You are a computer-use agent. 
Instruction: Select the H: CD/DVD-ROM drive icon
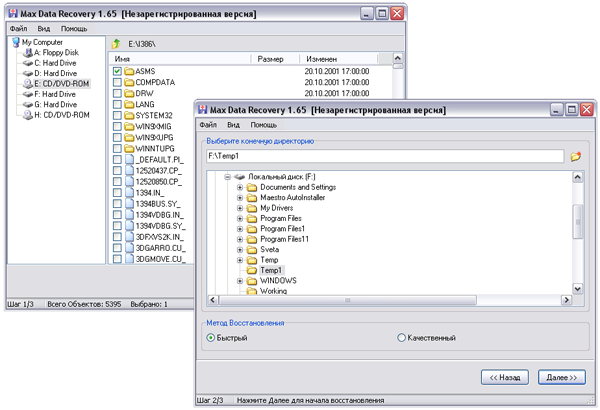click(28, 115)
